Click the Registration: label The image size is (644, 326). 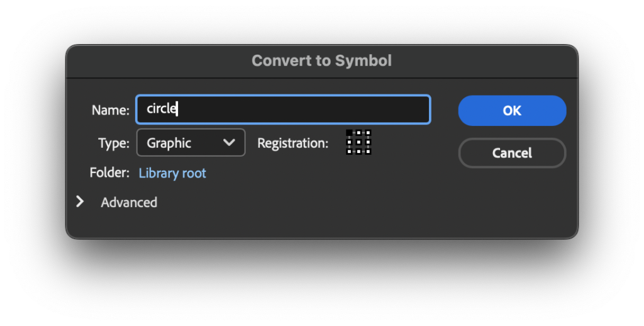[x=292, y=143]
